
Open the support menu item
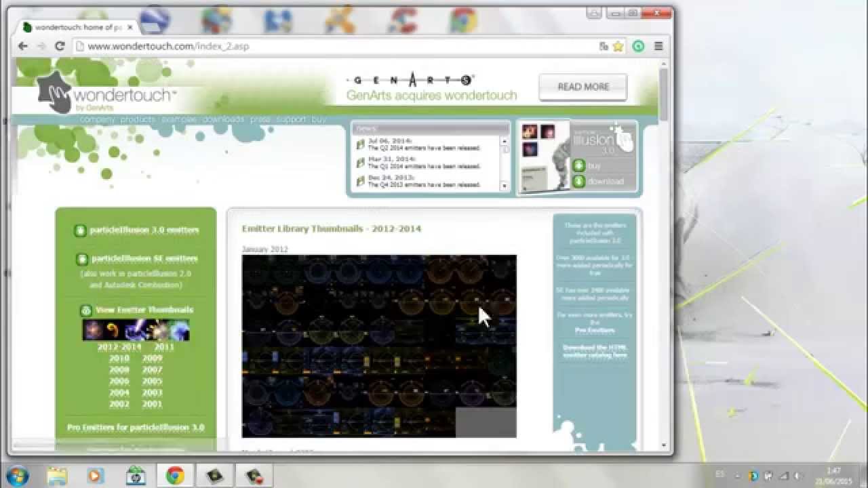292,119
